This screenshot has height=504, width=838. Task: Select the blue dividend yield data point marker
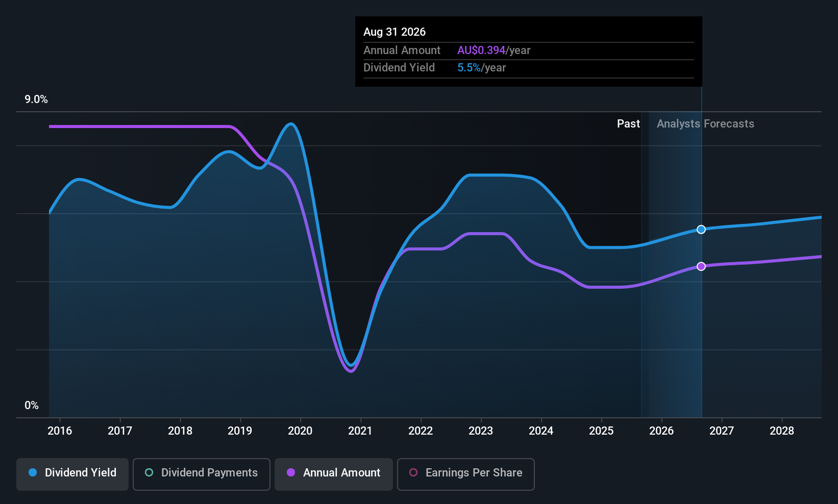pyautogui.click(x=701, y=230)
